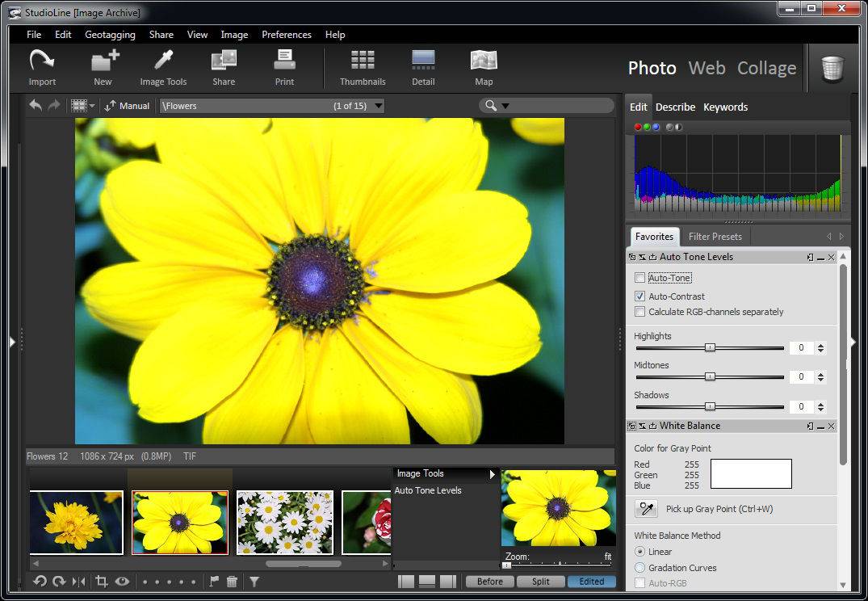Show the Before view
This screenshot has width=868, height=601.
click(490, 581)
